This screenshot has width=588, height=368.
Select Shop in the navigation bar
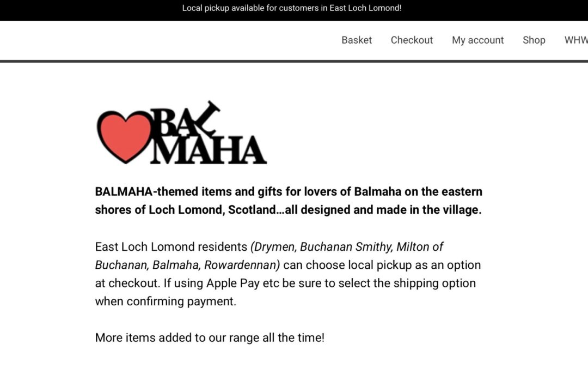coord(534,40)
